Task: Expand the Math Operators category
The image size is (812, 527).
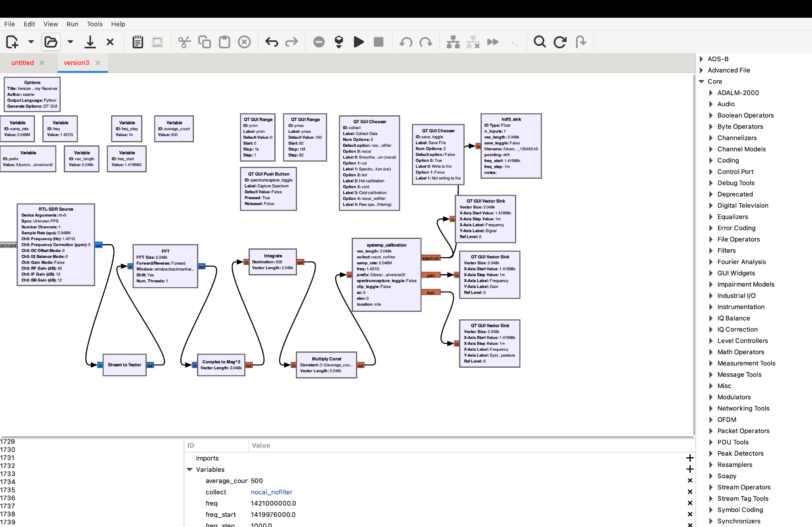Action: pyautogui.click(x=711, y=352)
